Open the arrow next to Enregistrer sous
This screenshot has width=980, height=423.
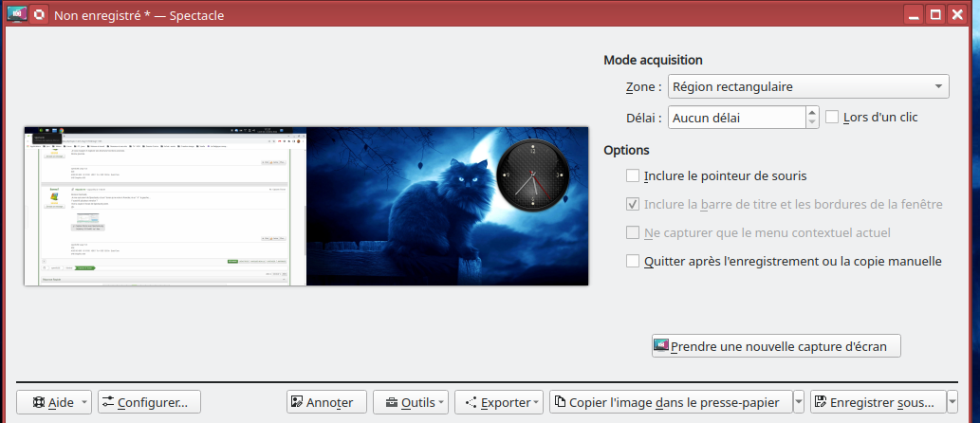tap(952, 402)
